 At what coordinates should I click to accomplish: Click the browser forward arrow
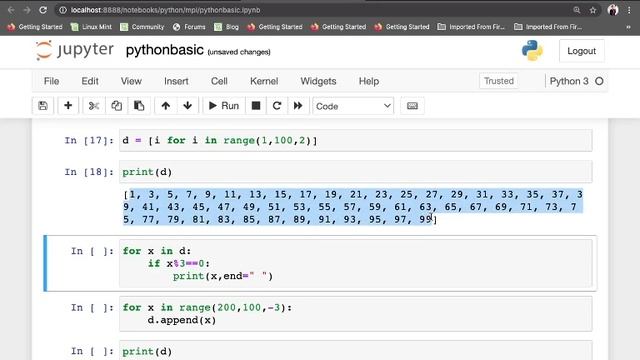pyautogui.click(x=27, y=10)
